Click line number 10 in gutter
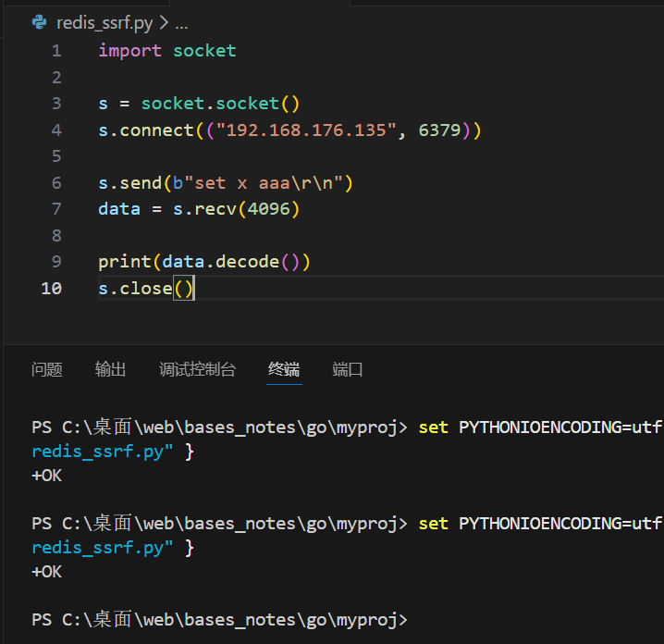The image size is (664, 644). pos(51,289)
